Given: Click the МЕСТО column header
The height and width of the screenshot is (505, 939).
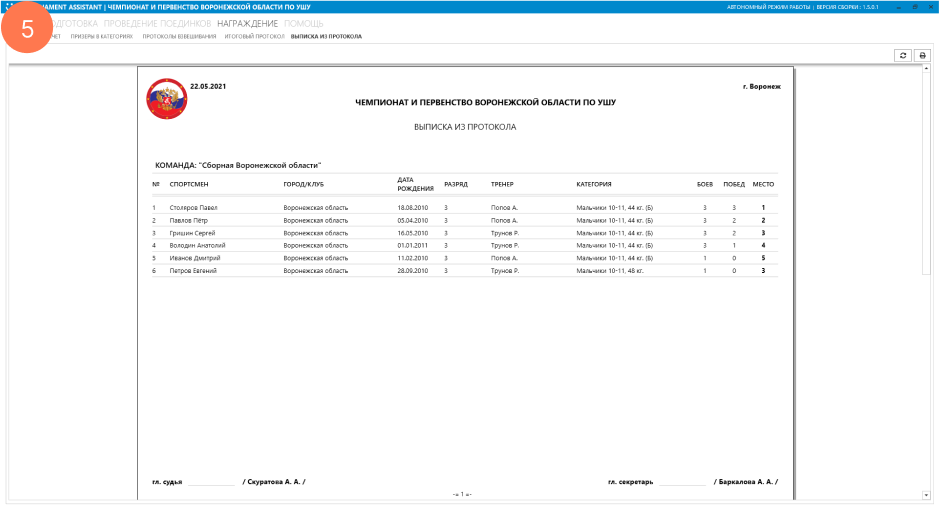Looking at the screenshot, I should 763,184.
